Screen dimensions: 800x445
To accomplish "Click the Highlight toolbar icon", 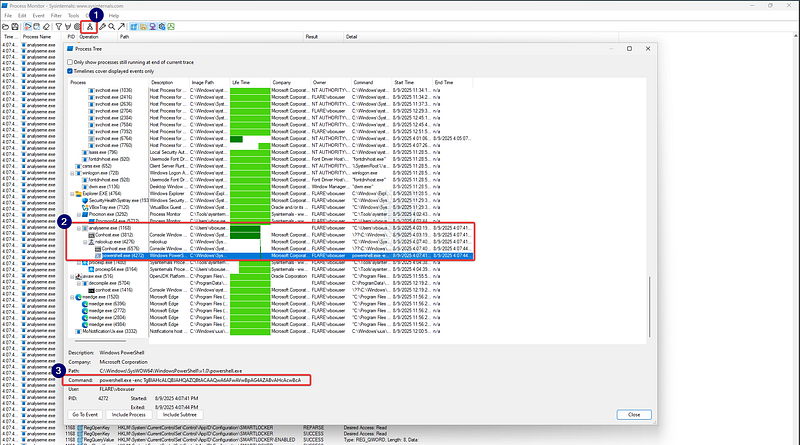I will tap(68, 27).
